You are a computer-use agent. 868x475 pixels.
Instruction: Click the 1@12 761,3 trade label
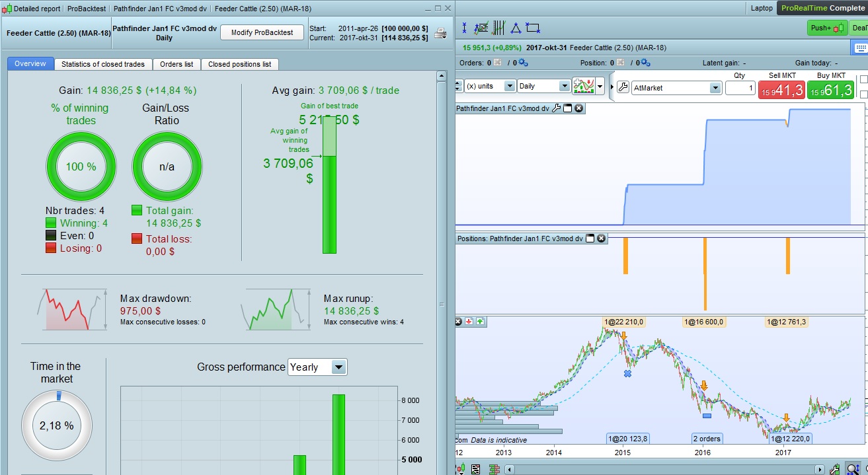[x=786, y=322]
